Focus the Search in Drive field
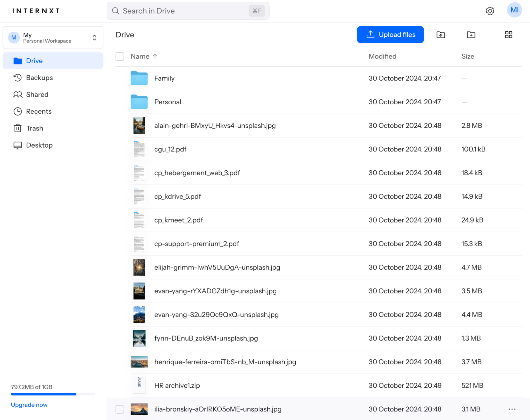 click(188, 11)
